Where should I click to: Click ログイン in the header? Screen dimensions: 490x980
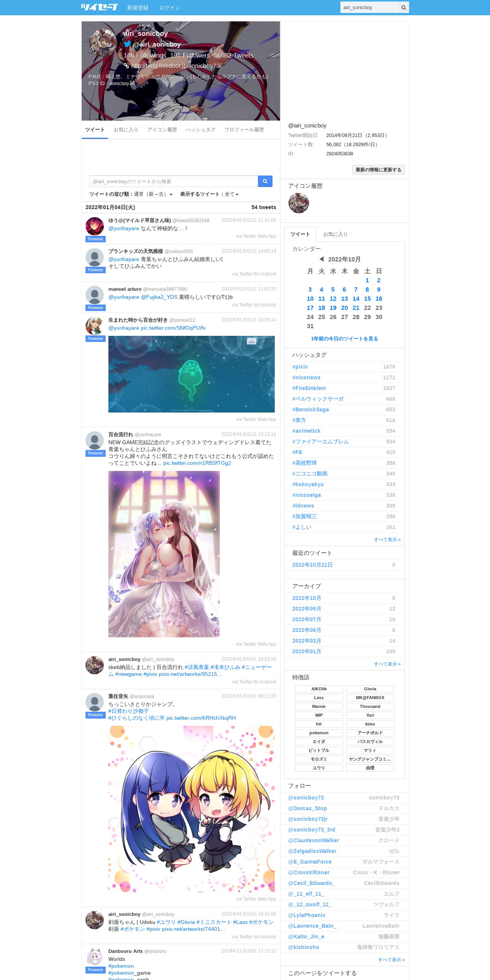(x=170, y=8)
